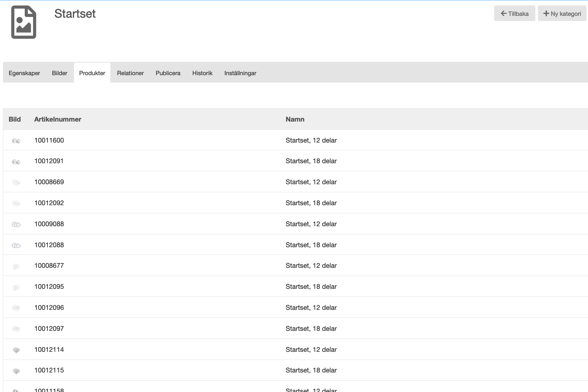This screenshot has height=392, width=588.
Task: Select the Produkter tab
Action: click(x=92, y=73)
